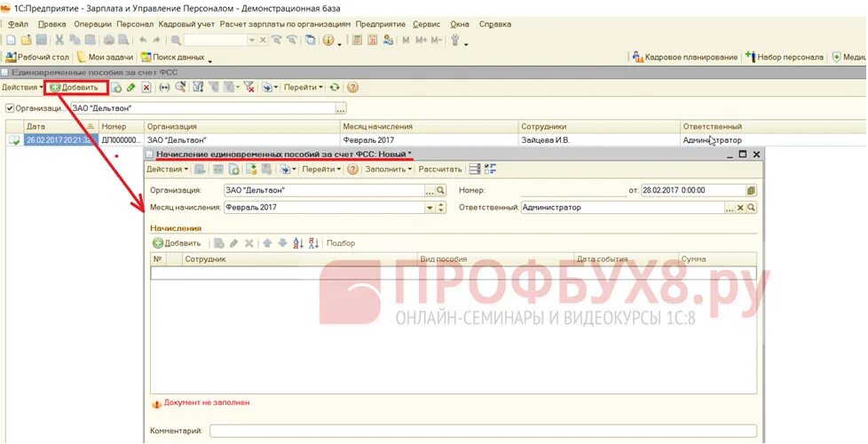Open the Месяц начисления dropdown arrow
This screenshot has width=868, height=444.
tap(430, 208)
